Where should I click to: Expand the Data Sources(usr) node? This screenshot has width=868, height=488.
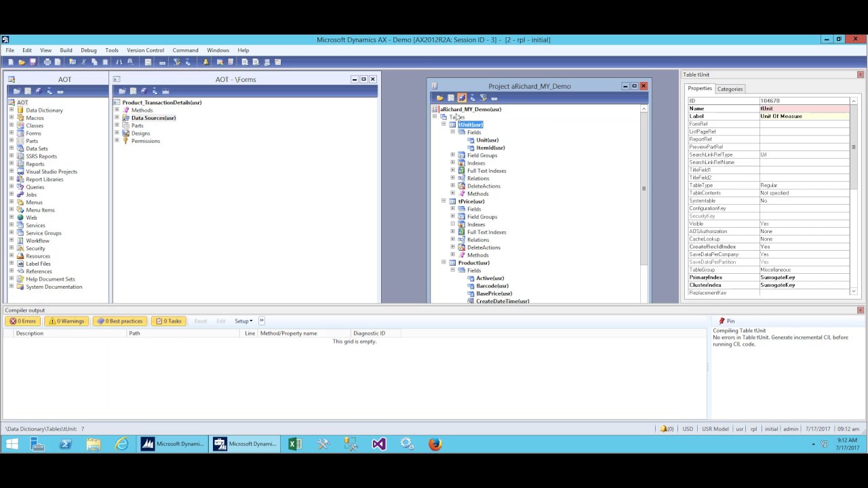(x=117, y=118)
